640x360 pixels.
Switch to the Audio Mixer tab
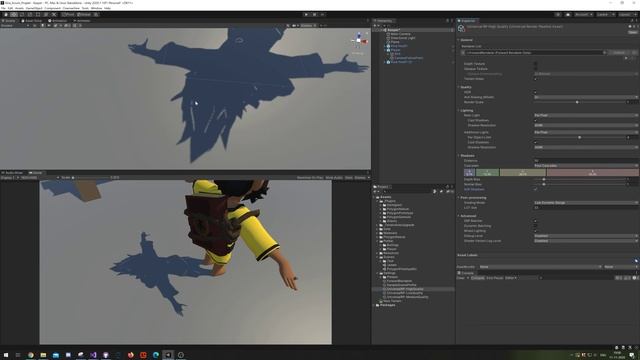(x=13, y=173)
